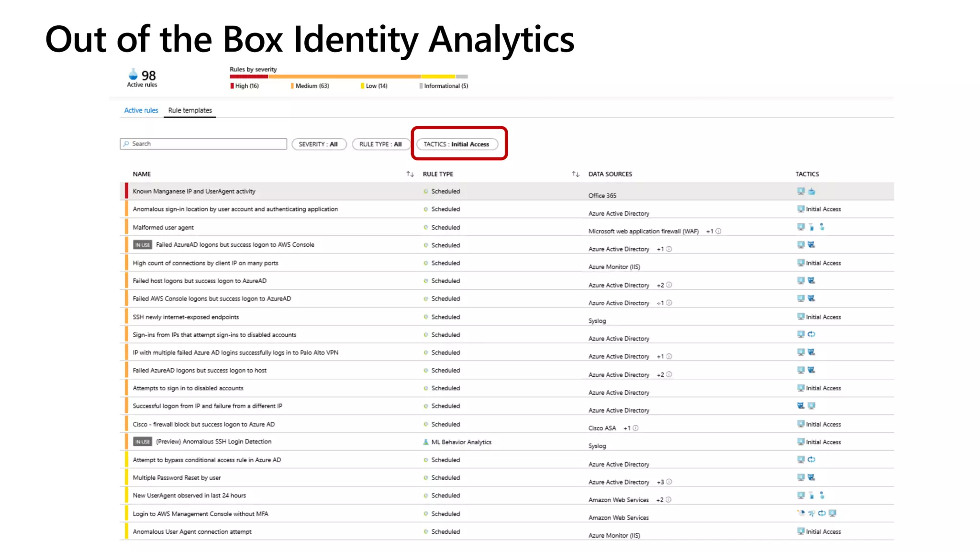Open Multiple Password Reset by user rule
This screenshot has width=980, height=551.
(177, 477)
